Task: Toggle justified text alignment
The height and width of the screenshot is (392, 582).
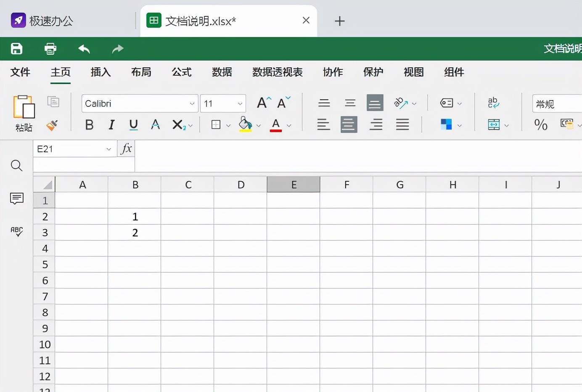Action: coord(402,124)
